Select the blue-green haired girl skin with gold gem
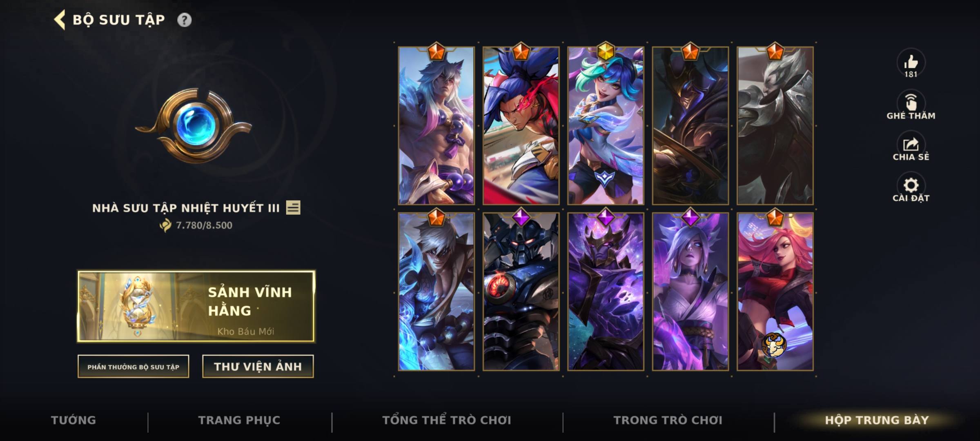This screenshot has height=441, width=980. [606, 125]
